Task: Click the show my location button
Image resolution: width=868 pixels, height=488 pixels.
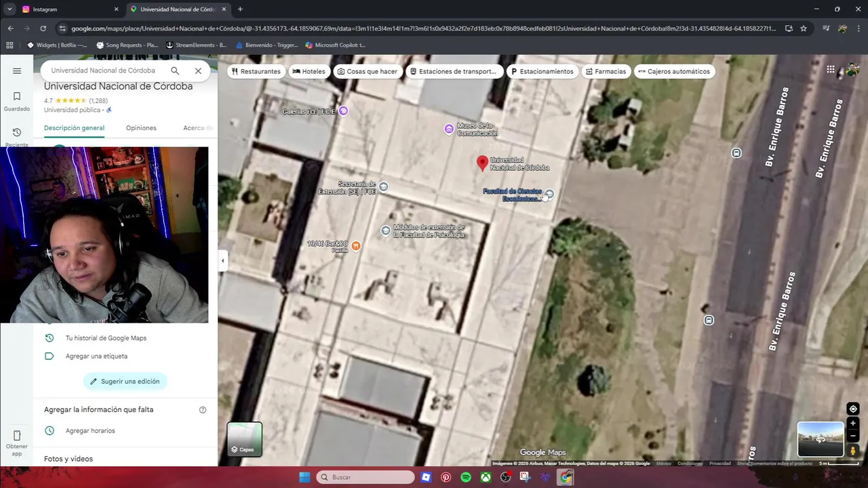Action: point(853,409)
